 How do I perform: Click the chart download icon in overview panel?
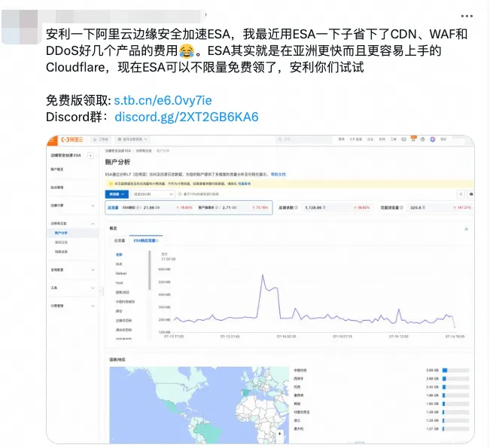tap(466, 229)
